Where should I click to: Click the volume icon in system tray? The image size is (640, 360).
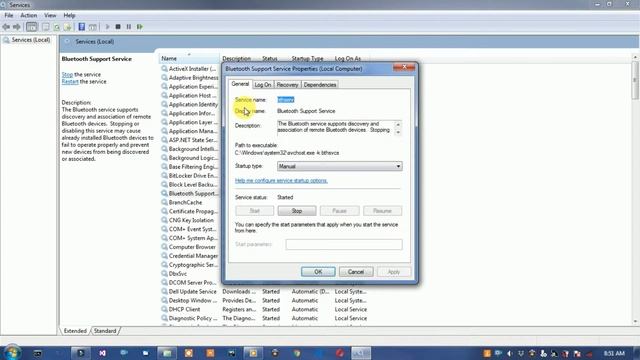coord(510,353)
